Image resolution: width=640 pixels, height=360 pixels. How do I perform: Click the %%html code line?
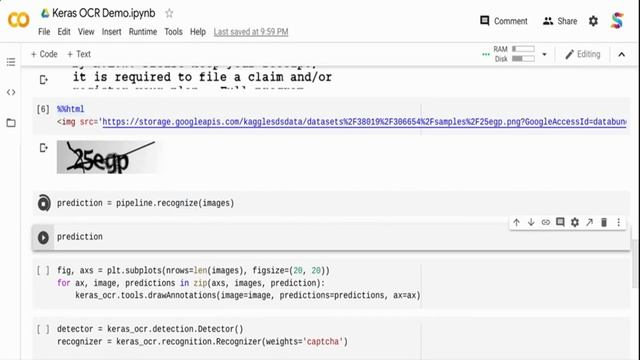pyautogui.click(x=71, y=109)
